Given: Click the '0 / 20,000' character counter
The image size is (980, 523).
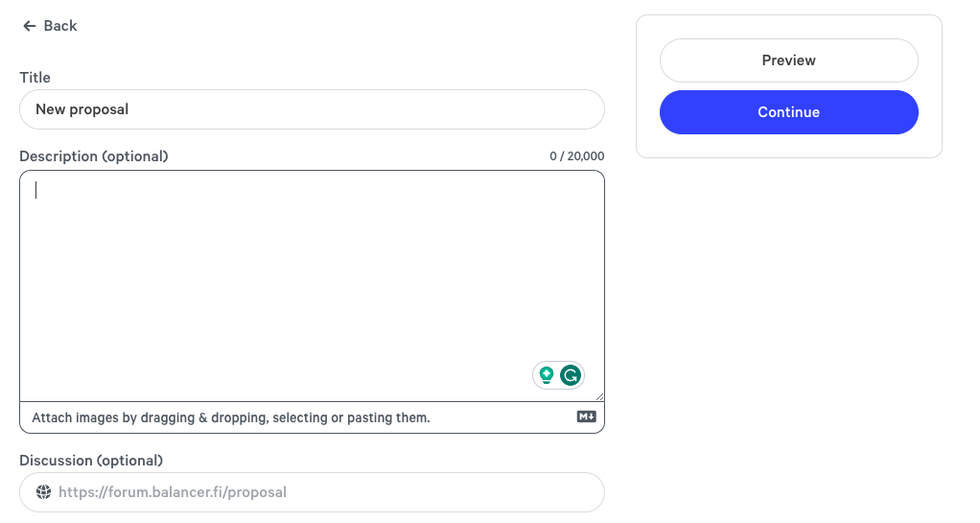Looking at the screenshot, I should coord(576,156).
